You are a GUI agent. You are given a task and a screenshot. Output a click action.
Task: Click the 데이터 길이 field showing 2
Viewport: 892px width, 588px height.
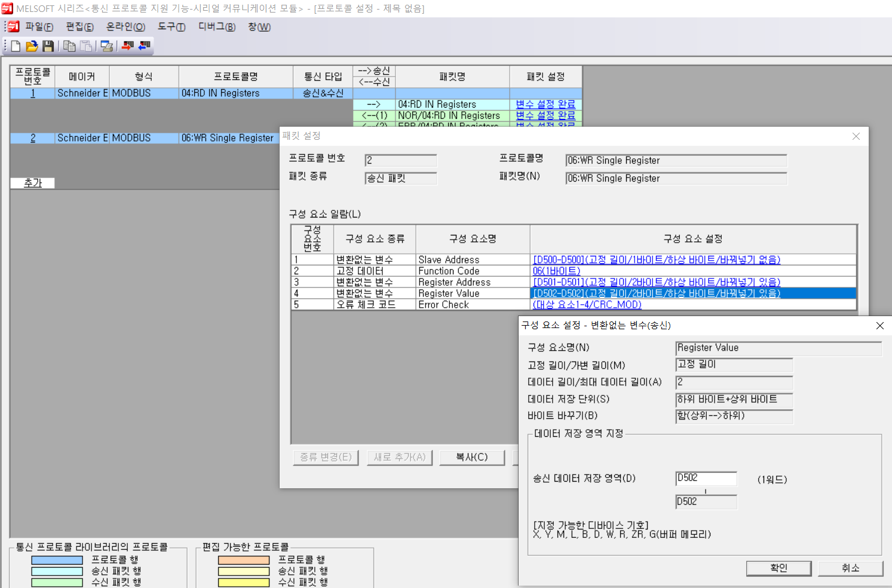point(734,382)
